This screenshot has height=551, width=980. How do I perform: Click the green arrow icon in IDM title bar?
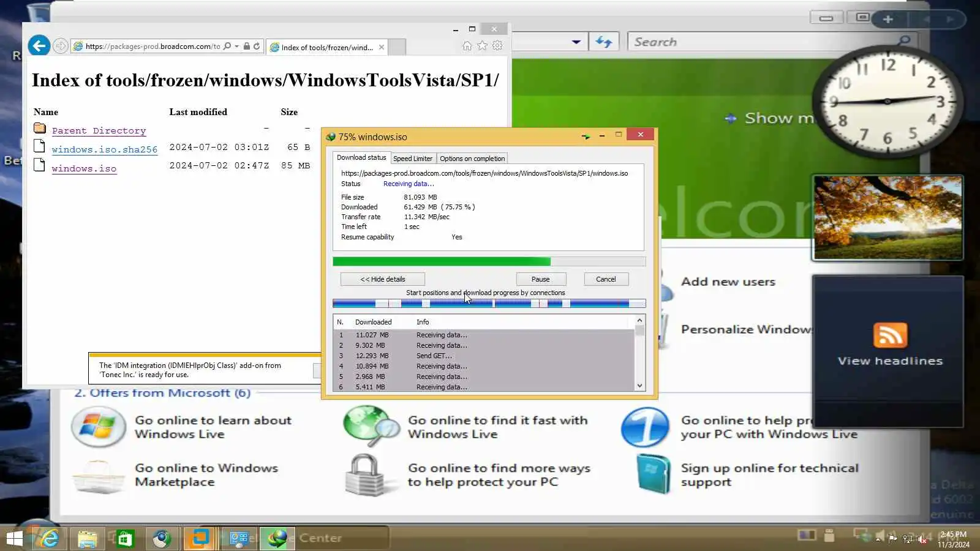(x=586, y=136)
